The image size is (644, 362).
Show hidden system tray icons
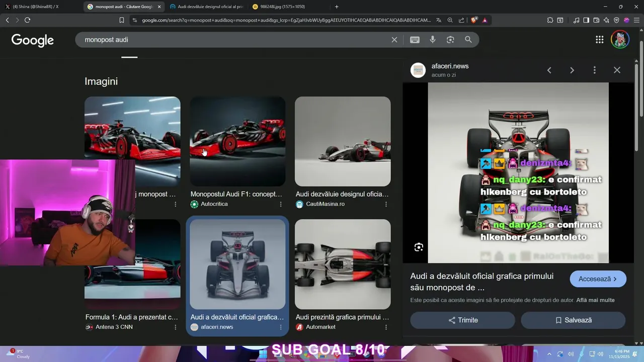click(x=549, y=354)
